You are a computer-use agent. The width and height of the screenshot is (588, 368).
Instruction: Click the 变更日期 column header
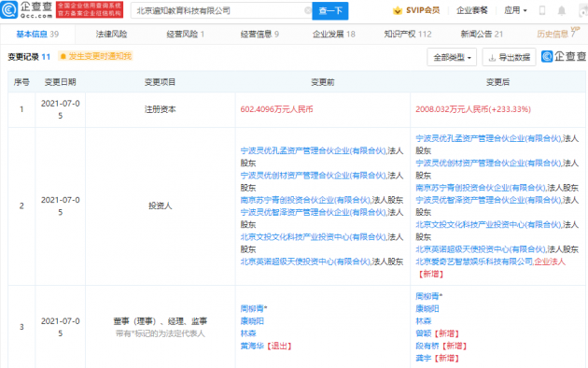coord(60,82)
